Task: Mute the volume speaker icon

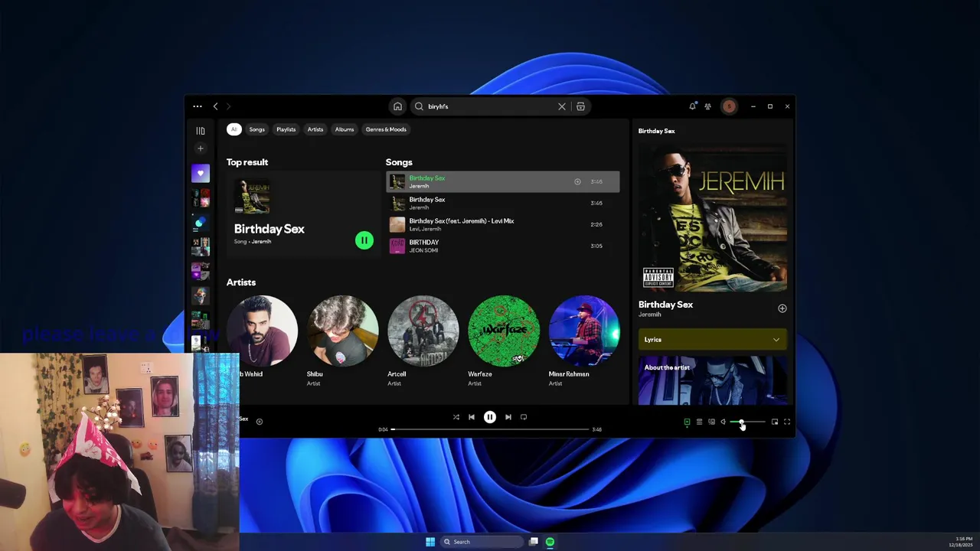Action: click(x=724, y=422)
